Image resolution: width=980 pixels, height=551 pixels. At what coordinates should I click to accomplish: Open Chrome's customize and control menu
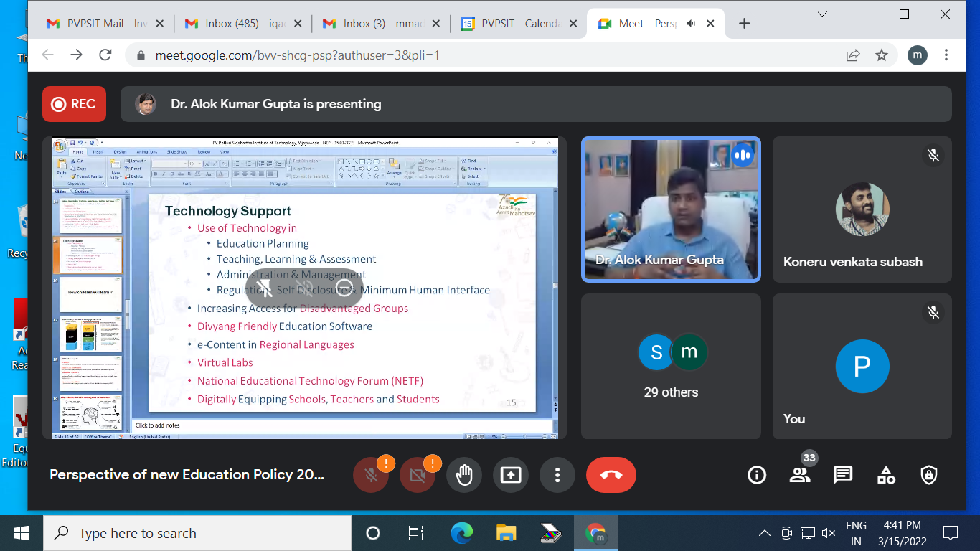point(946,55)
